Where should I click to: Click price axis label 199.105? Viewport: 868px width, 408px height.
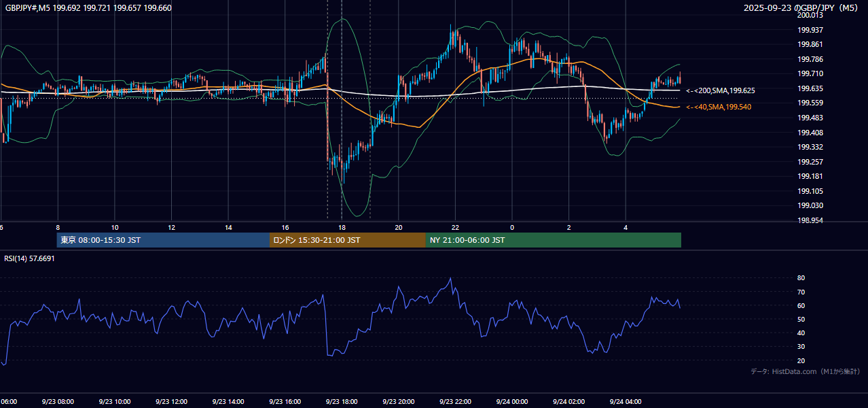(810, 191)
